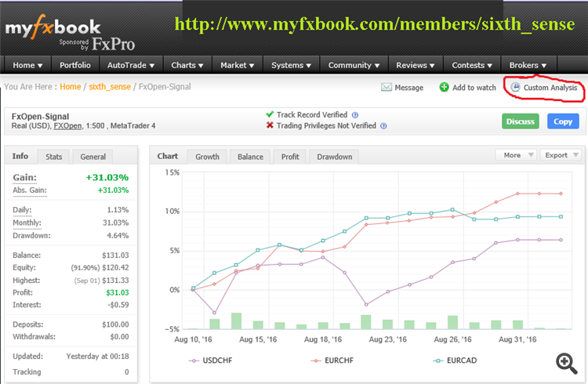Click the blue Copy button
The image size is (588, 384).
pos(563,121)
